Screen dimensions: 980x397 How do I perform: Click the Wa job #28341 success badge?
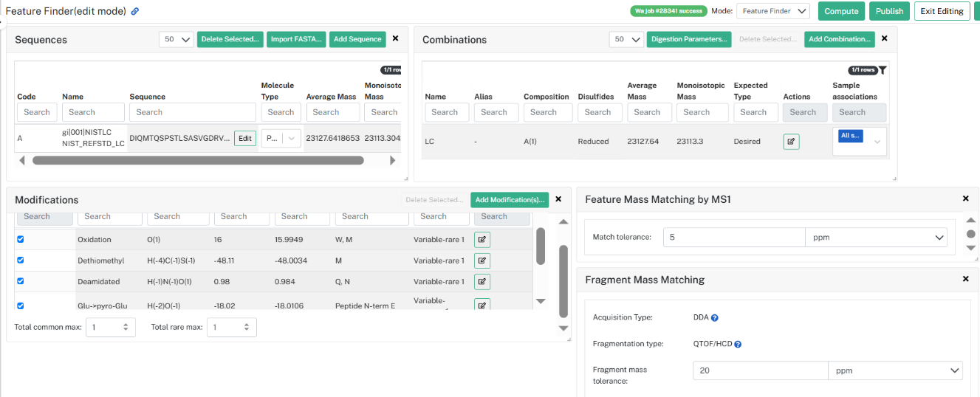[x=668, y=11]
